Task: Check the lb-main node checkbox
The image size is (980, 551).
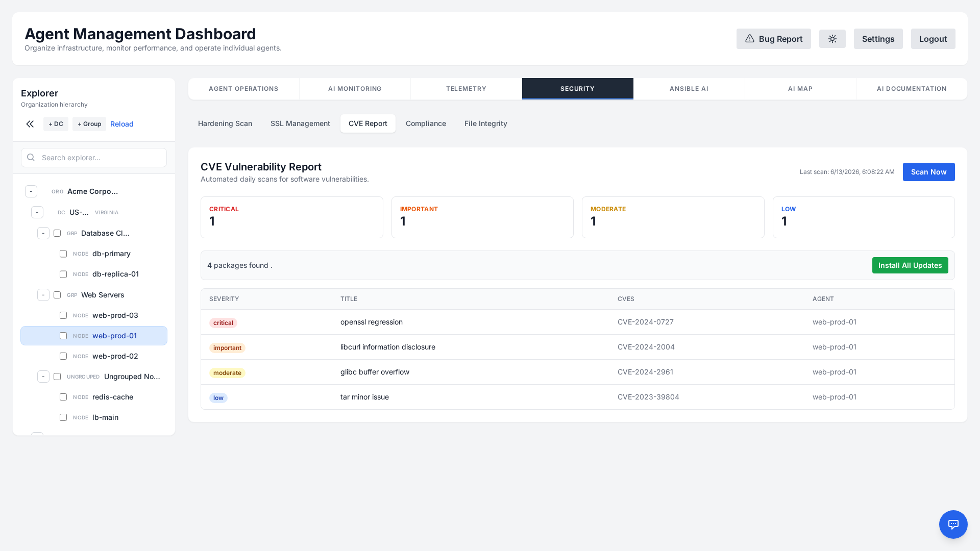Action: (63, 417)
